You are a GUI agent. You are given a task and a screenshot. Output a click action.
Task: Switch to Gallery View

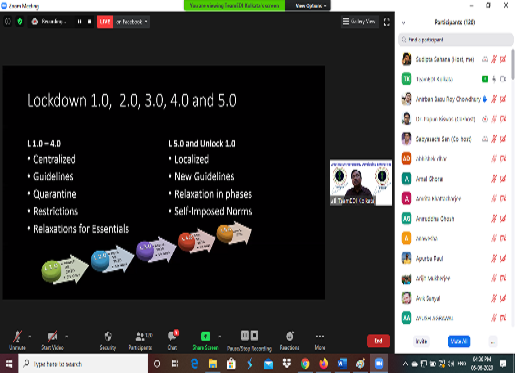(x=359, y=22)
